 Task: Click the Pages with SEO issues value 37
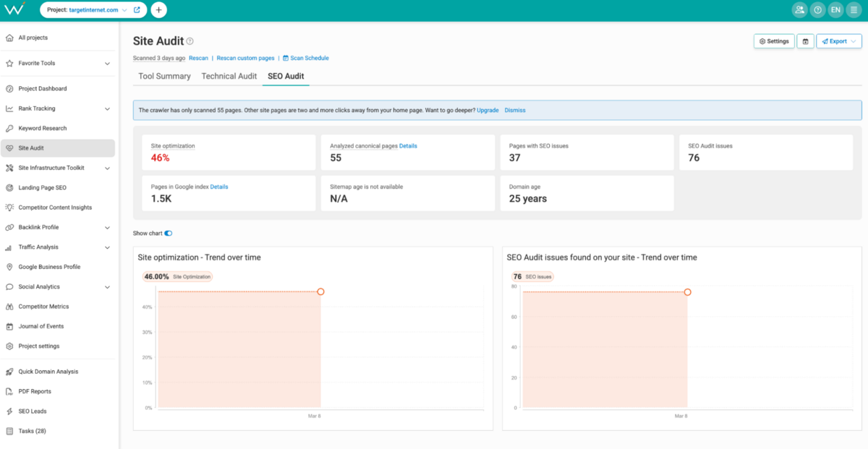click(x=514, y=158)
